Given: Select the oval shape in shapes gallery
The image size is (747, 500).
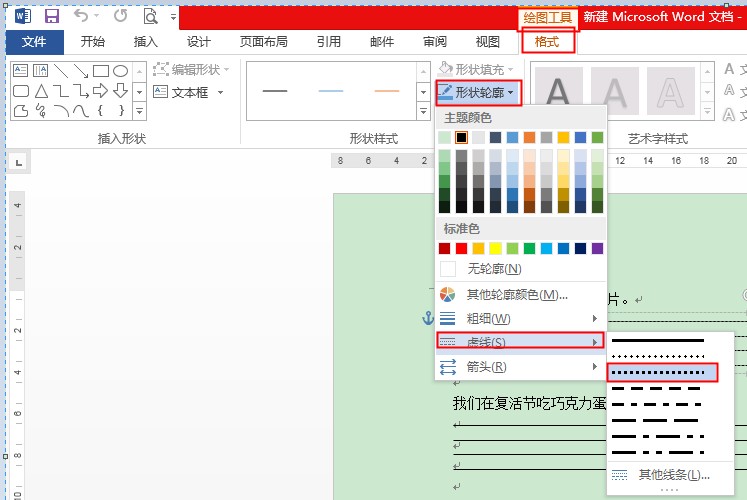Looking at the screenshot, I should pos(120,71).
